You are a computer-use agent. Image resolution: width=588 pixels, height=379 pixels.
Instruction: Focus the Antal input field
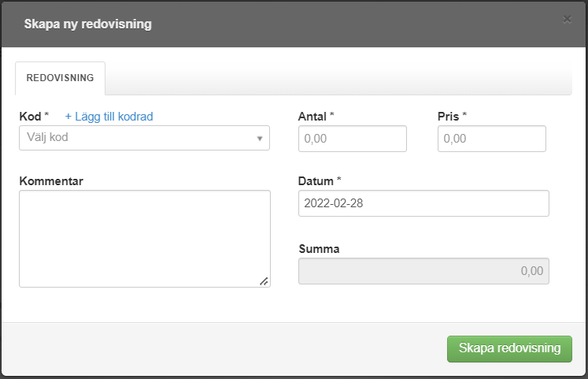(x=353, y=139)
